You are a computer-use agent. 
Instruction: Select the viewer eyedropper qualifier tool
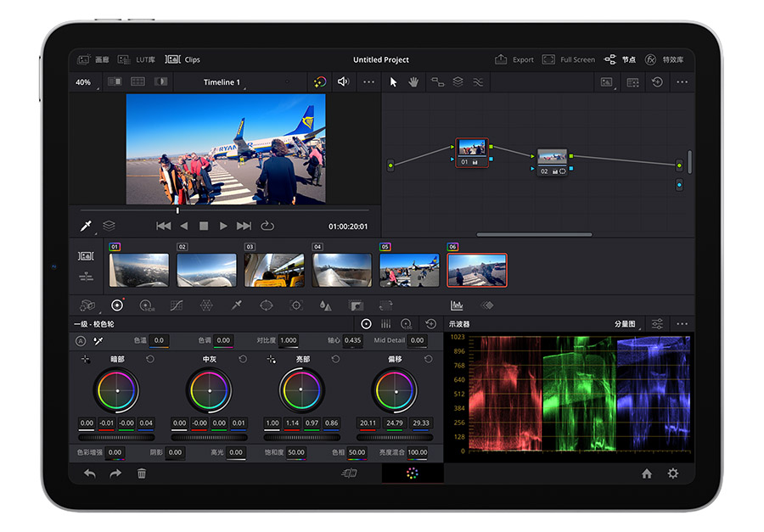pyautogui.click(x=86, y=226)
